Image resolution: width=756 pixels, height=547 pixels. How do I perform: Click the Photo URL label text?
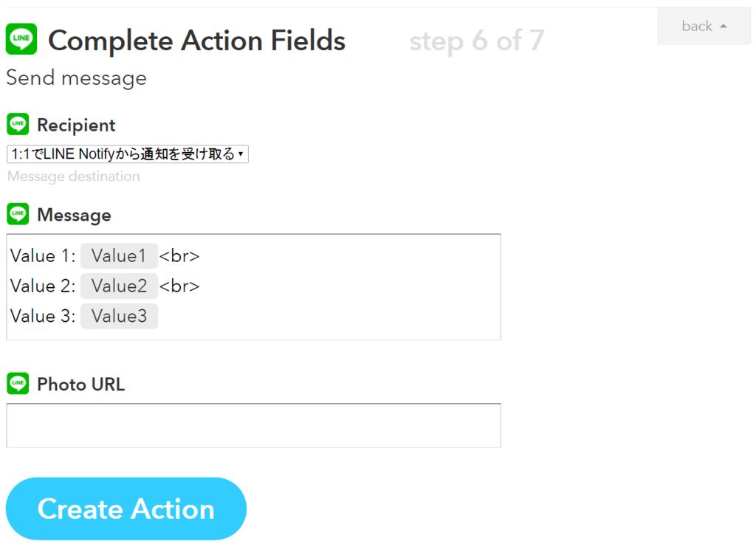point(81,384)
